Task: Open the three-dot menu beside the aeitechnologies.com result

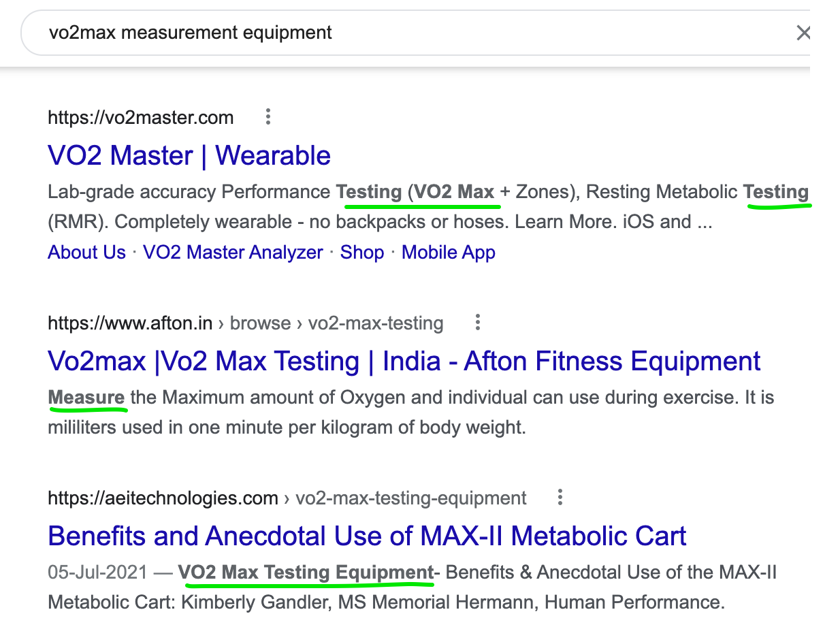Action: (x=560, y=498)
